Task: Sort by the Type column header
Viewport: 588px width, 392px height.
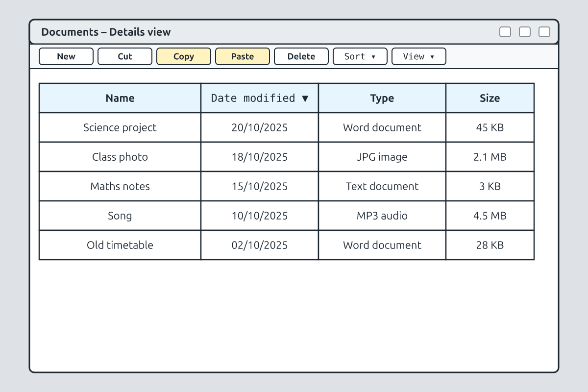Action: click(382, 98)
